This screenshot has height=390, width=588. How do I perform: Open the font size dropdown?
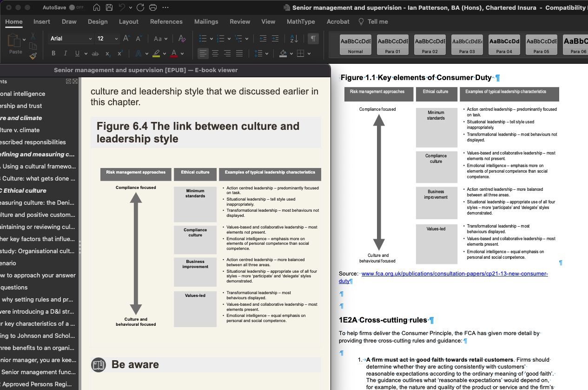115,39
